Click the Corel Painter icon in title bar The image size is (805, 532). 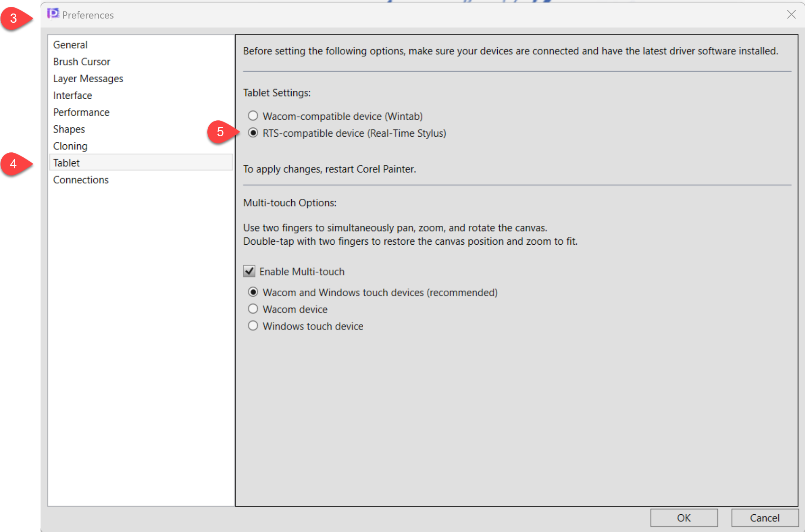[x=53, y=14]
